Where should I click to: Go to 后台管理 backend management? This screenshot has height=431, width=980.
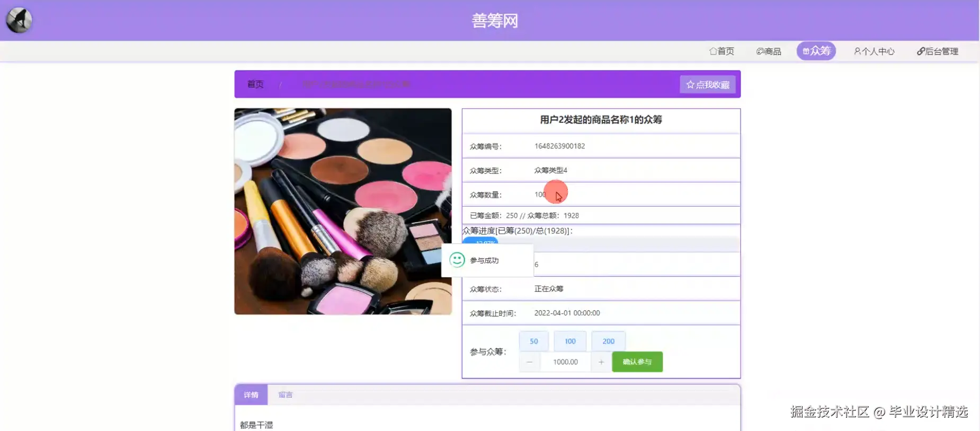938,51
